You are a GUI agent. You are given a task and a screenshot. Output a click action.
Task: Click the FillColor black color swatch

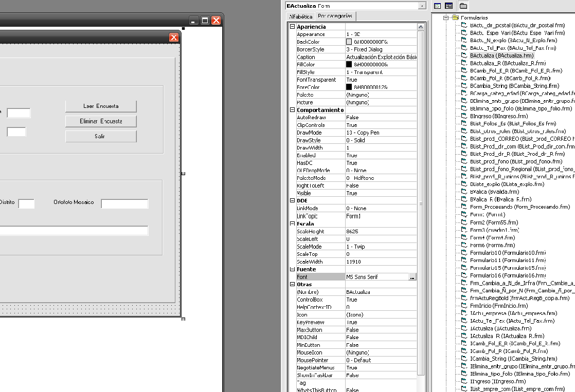pyautogui.click(x=349, y=65)
